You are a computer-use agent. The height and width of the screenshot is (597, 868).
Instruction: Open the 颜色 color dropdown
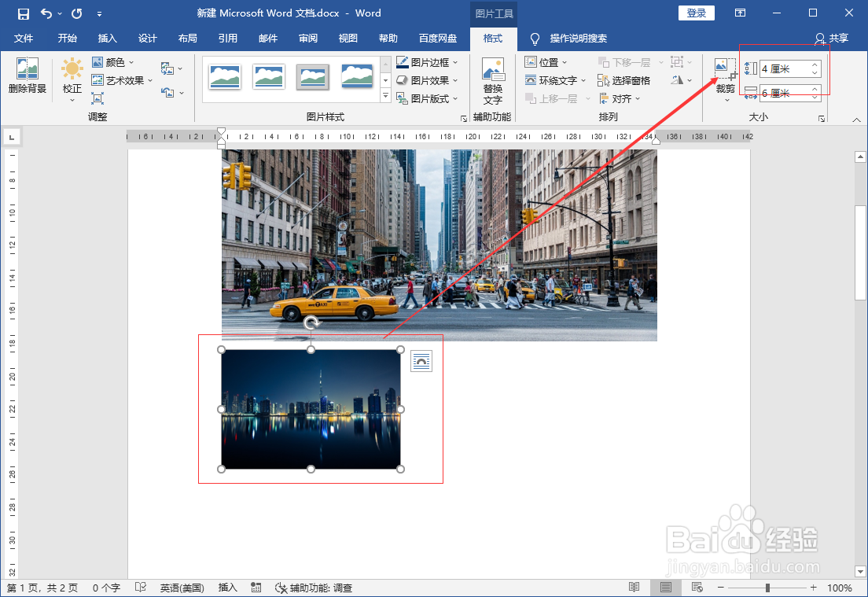(x=113, y=62)
